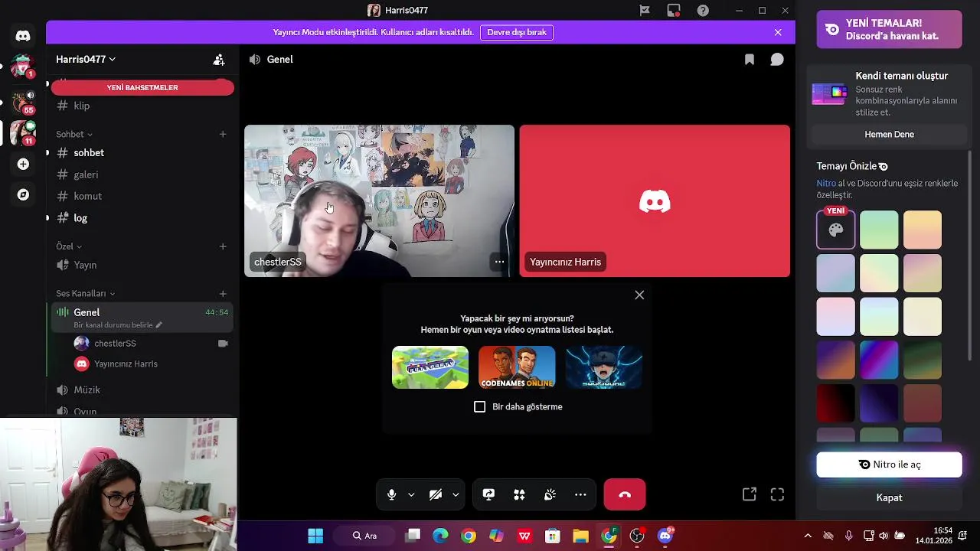980x551 pixels.
Task: Select the orange-yellow theme swatch
Action: pos(923,230)
